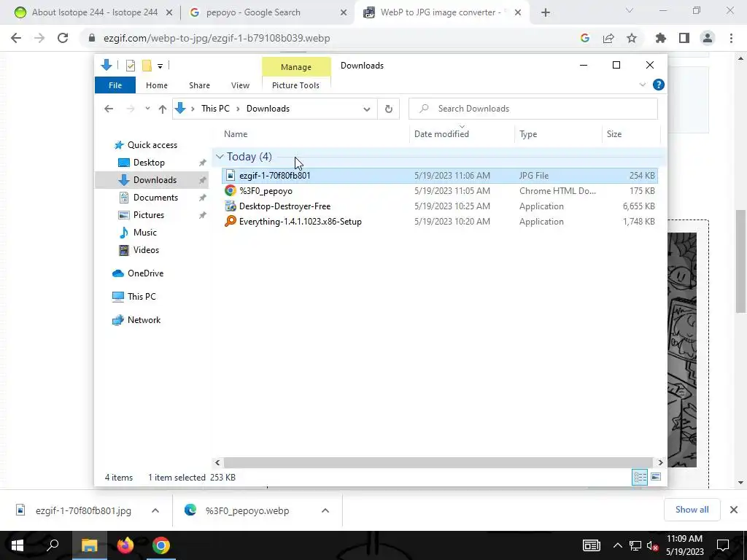The height and width of the screenshot is (560, 747).
Task: Click the Chrome address bar URL
Action: [217, 38]
